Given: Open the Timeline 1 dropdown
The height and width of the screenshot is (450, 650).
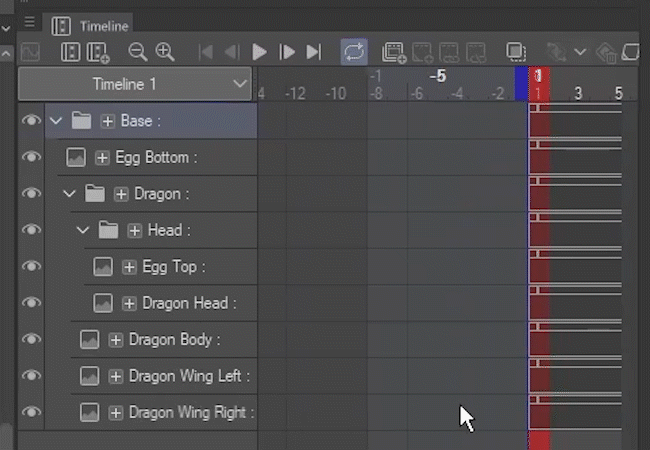Looking at the screenshot, I should pyautogui.click(x=240, y=84).
